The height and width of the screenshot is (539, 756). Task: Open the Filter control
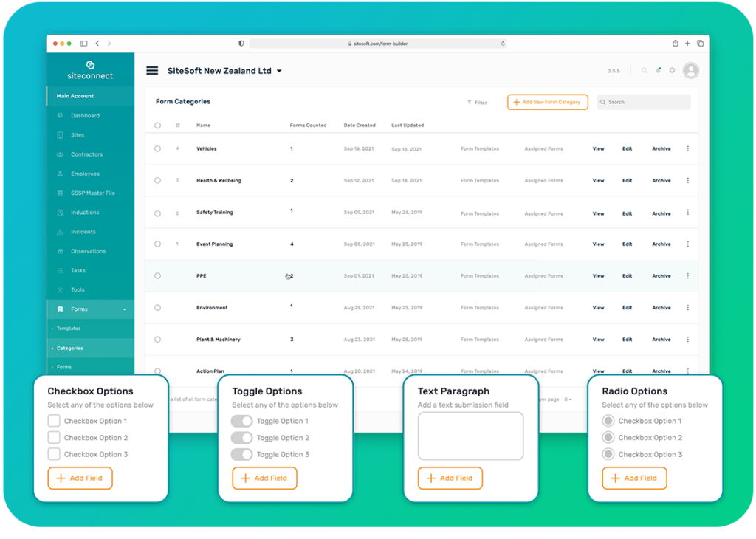coord(477,102)
